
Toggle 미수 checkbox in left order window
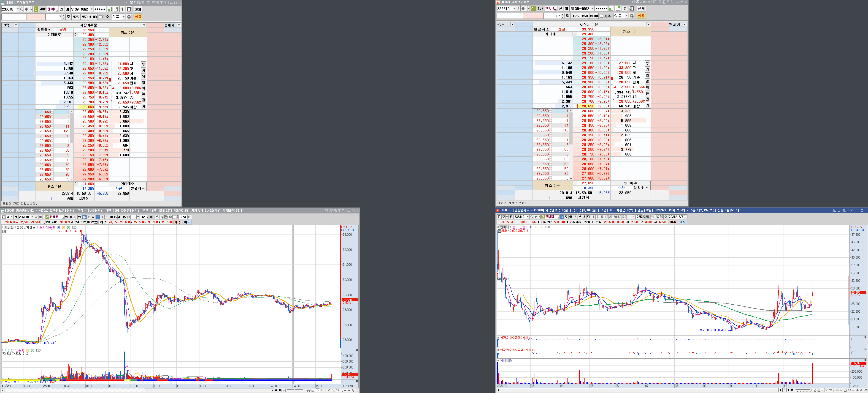pos(100,17)
